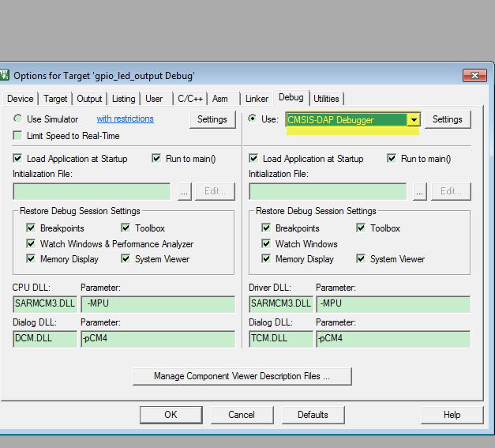The width and height of the screenshot is (495, 448).
Task: Click the Debug tab
Action: [291, 97]
